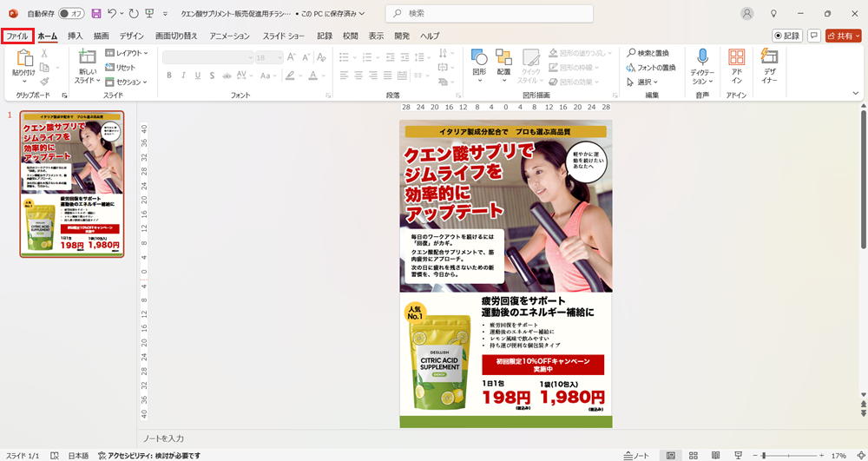This screenshot has height=461, width=868.
Task: Click the 日本語 language indicator
Action: click(x=78, y=456)
